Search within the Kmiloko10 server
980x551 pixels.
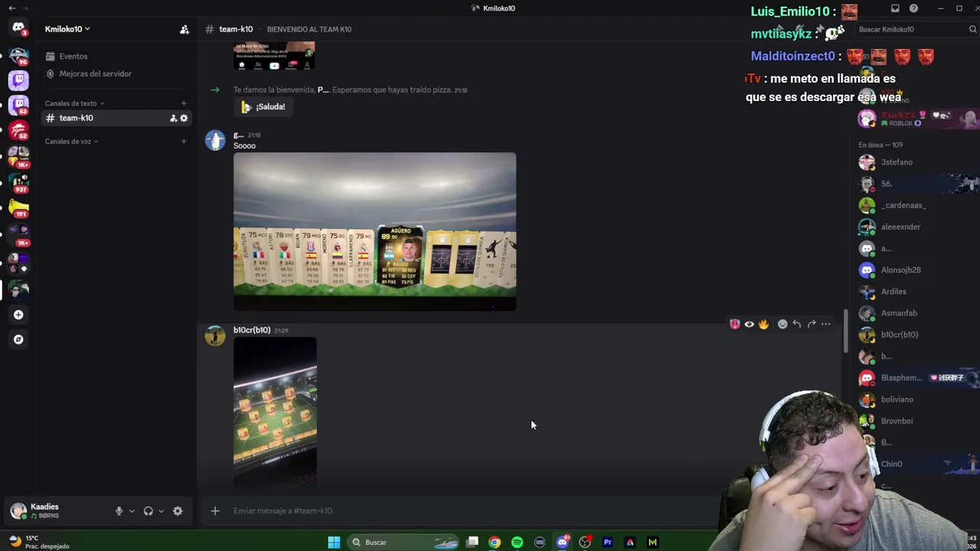(916, 29)
